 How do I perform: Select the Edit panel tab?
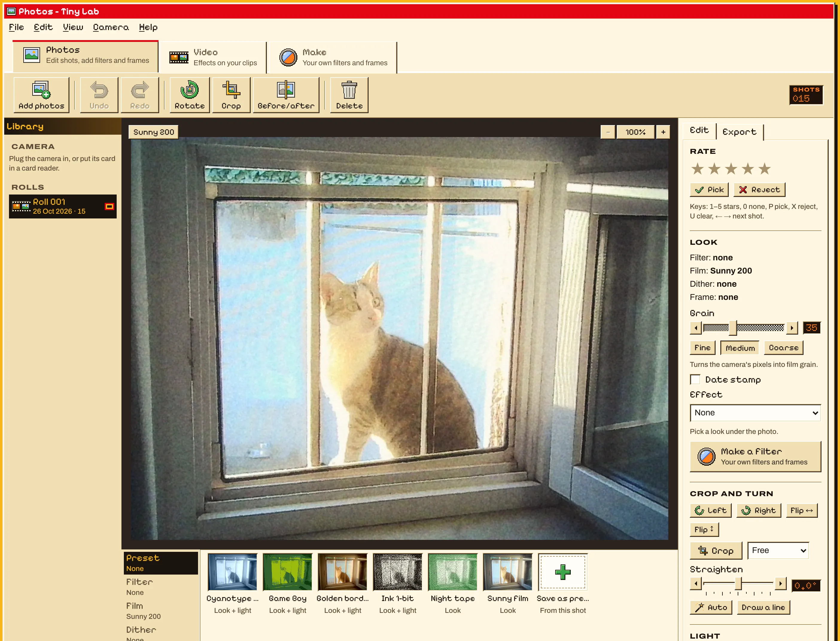pyautogui.click(x=699, y=130)
